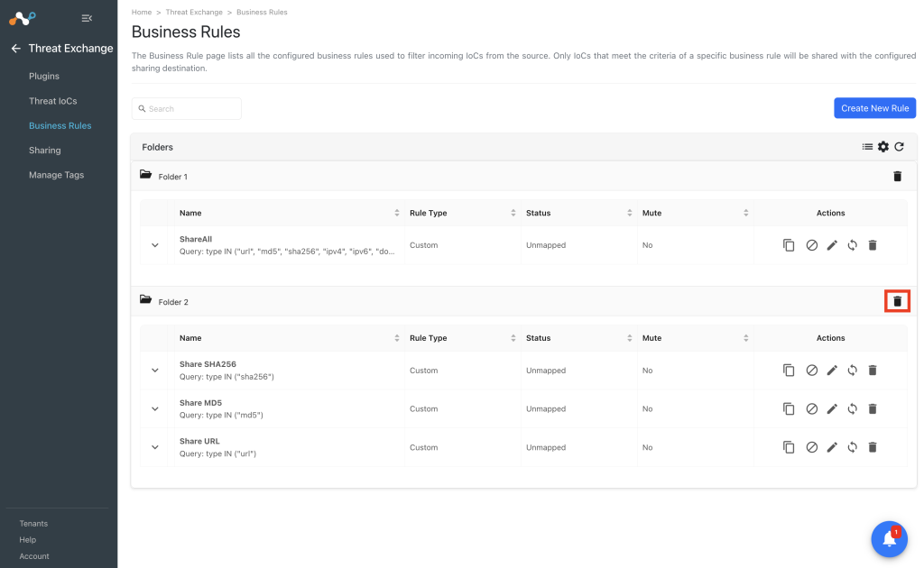Click the Create New Rule button
Viewport: 924px width, 568px height.
click(x=875, y=108)
